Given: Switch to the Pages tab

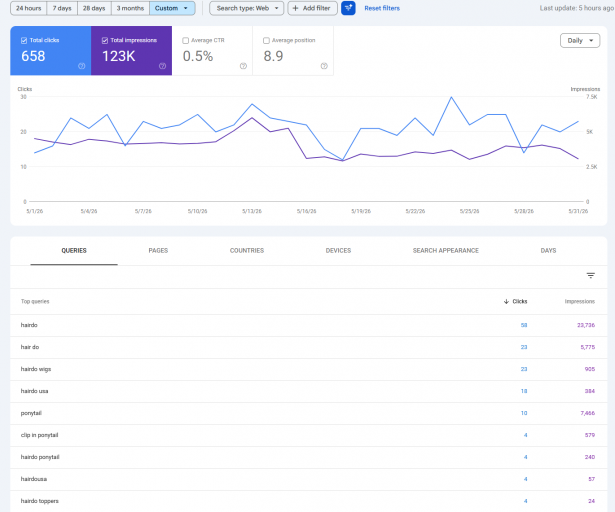Looking at the screenshot, I should pyautogui.click(x=158, y=251).
